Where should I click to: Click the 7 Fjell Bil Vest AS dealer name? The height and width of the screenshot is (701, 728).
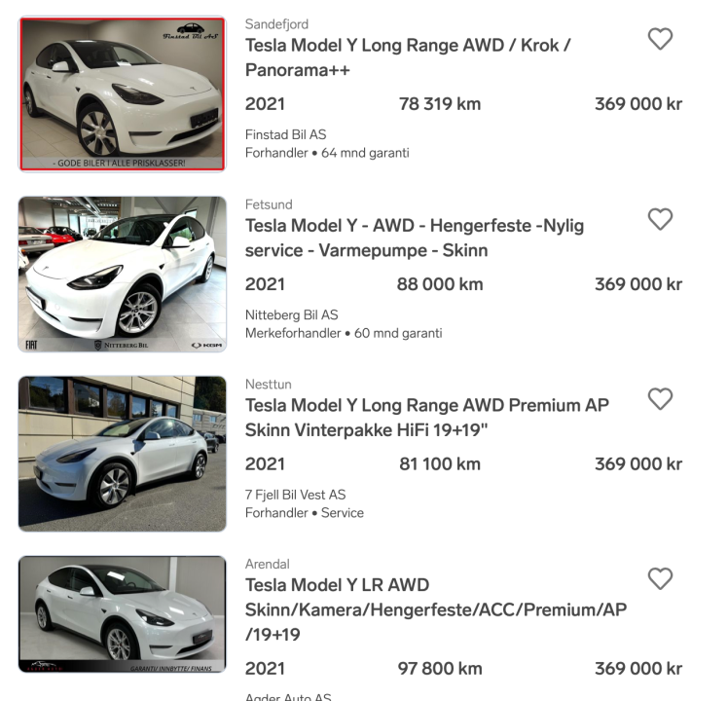[295, 495]
